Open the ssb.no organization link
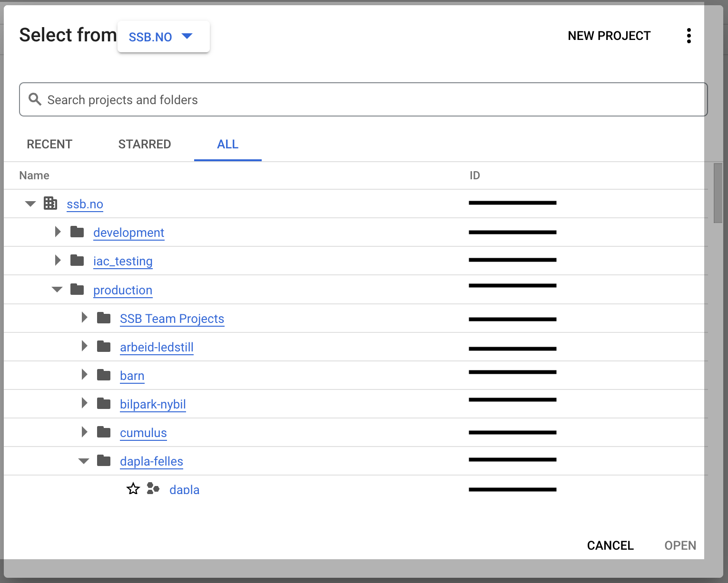 (85, 204)
